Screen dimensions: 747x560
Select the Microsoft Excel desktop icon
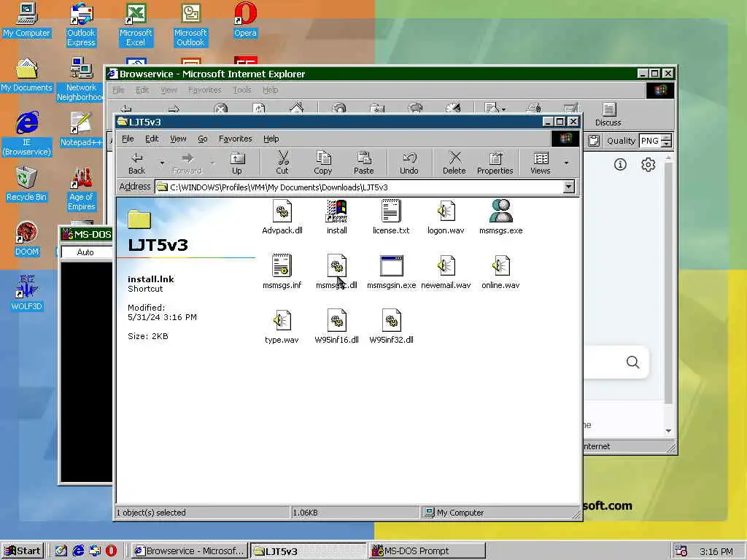[x=135, y=25]
